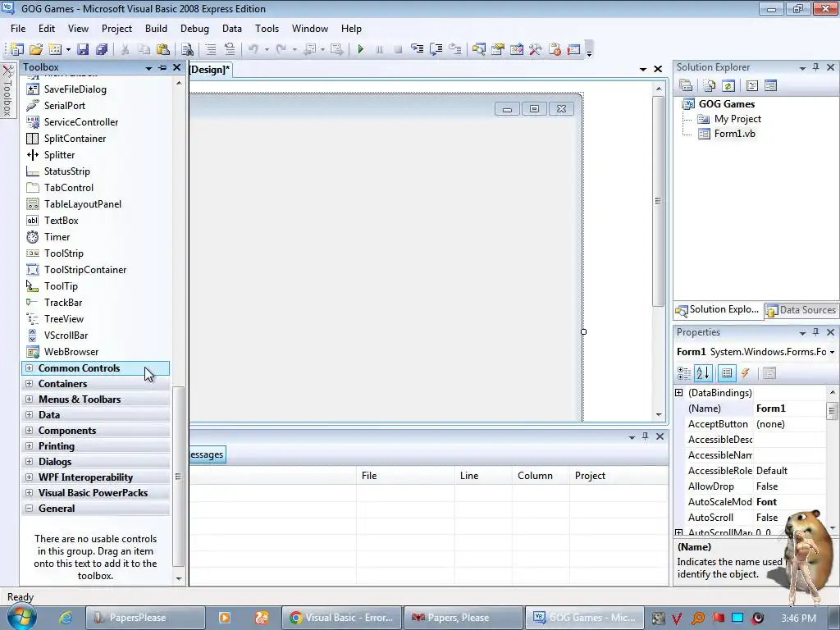Select the TabControl item in Toolbox
The width and height of the screenshot is (840, 630).
(x=69, y=188)
